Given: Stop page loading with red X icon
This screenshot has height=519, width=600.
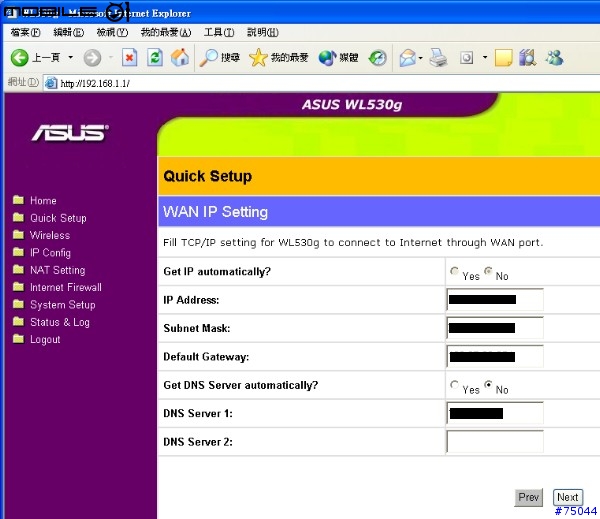Looking at the screenshot, I should [130, 58].
